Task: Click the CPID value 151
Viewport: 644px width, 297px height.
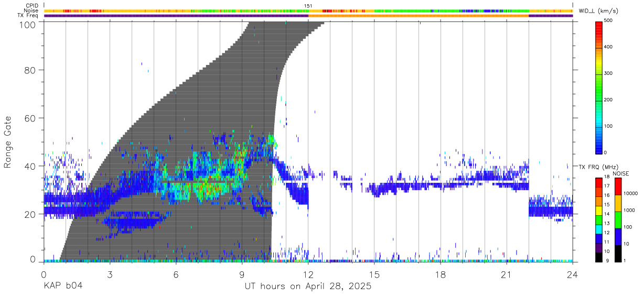Action: 308,6
